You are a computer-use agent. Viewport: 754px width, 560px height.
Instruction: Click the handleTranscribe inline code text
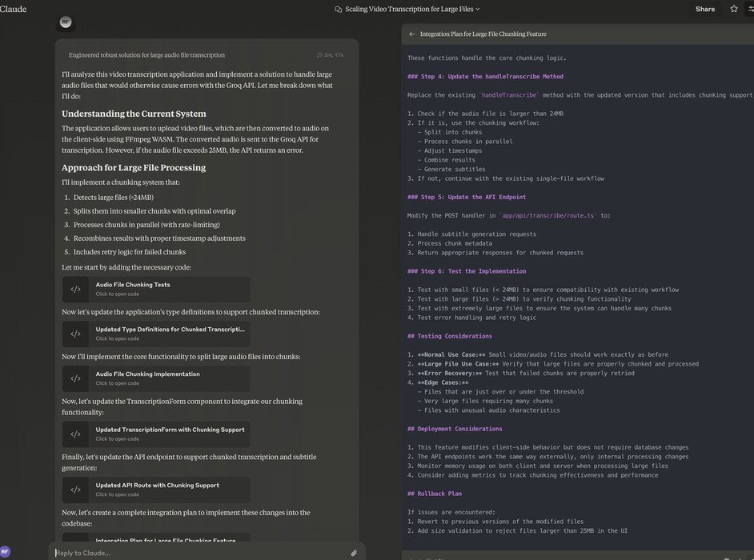(509, 95)
